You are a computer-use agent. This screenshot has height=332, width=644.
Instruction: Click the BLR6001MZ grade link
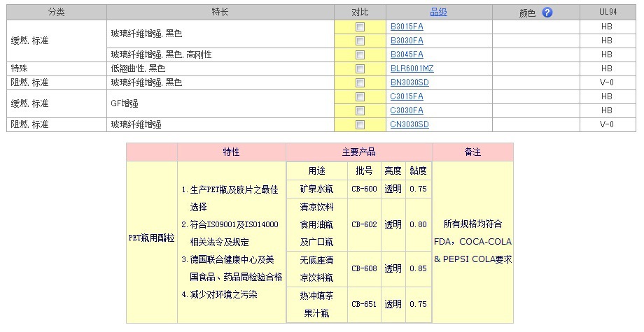412,68
